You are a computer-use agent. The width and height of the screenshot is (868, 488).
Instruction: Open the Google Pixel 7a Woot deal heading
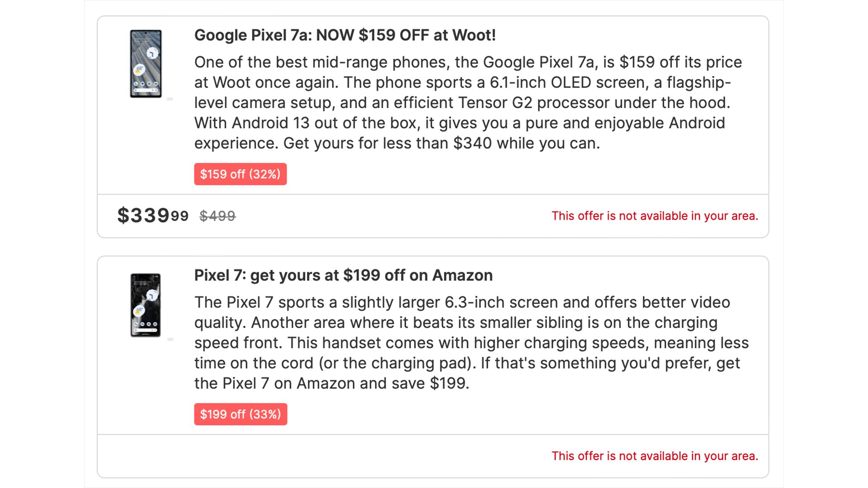pyautogui.click(x=345, y=35)
